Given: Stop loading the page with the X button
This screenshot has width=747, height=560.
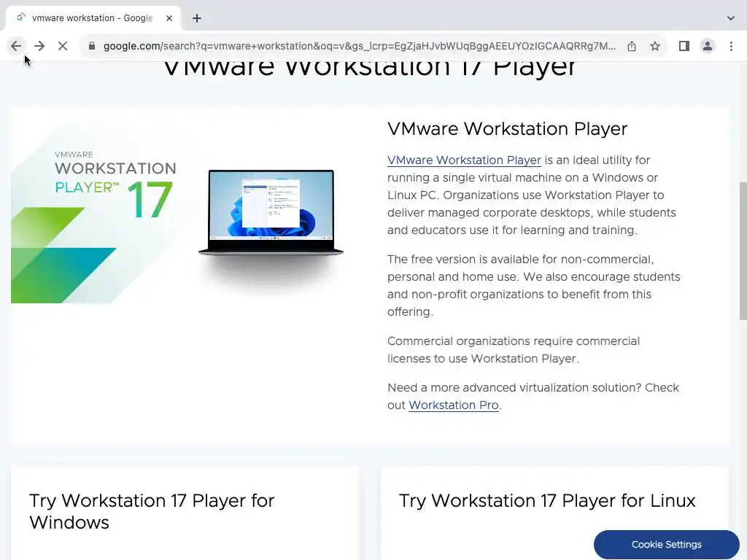Looking at the screenshot, I should [x=63, y=46].
